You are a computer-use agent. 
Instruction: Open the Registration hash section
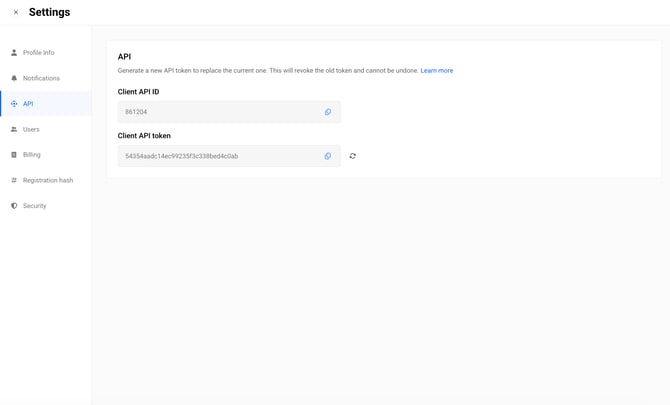(x=46, y=180)
